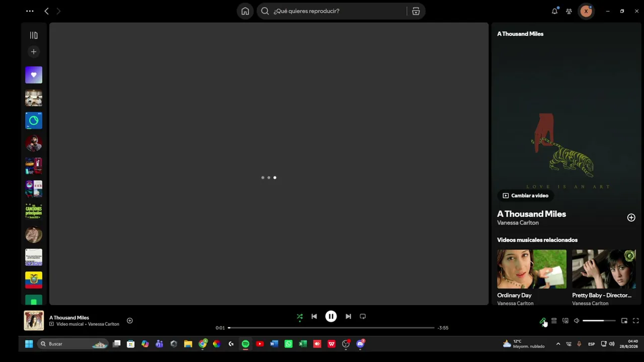Play the 'Pretty Baby - Director...' video
This screenshot has width=644, height=362.
click(x=604, y=269)
